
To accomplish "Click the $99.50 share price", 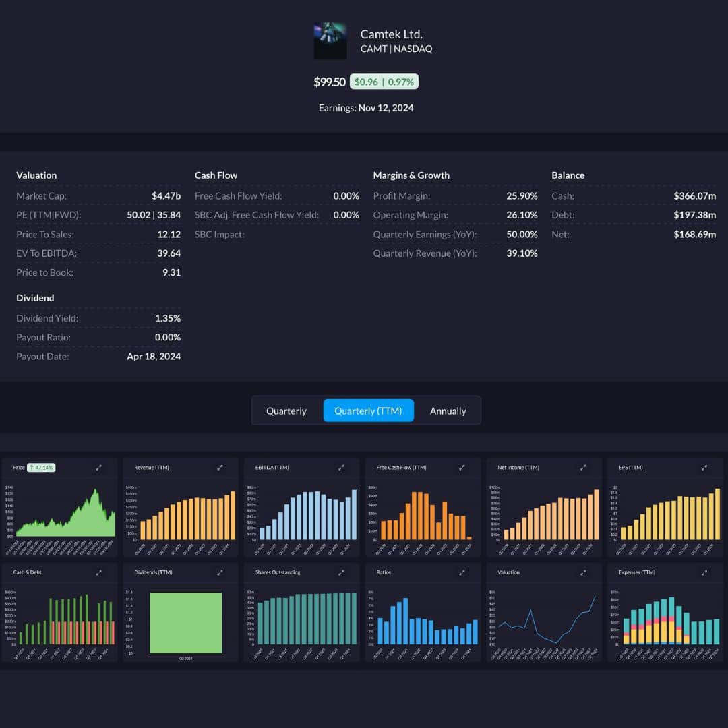I will 330,82.
